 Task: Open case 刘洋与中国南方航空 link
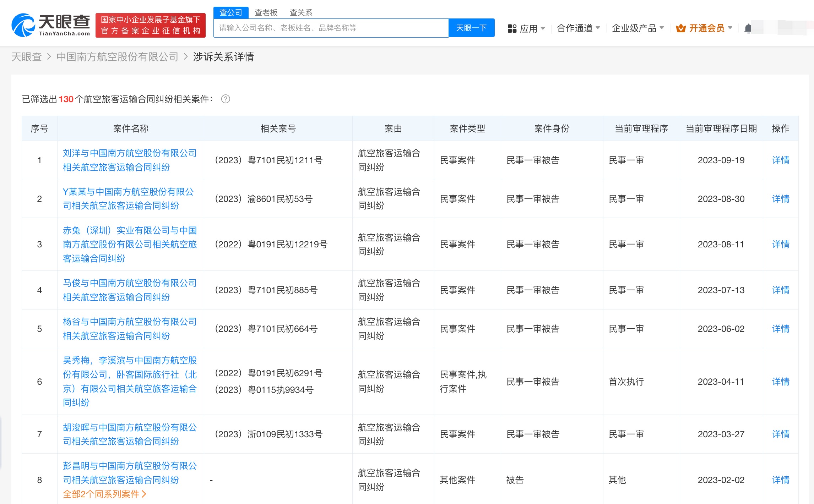point(130,160)
